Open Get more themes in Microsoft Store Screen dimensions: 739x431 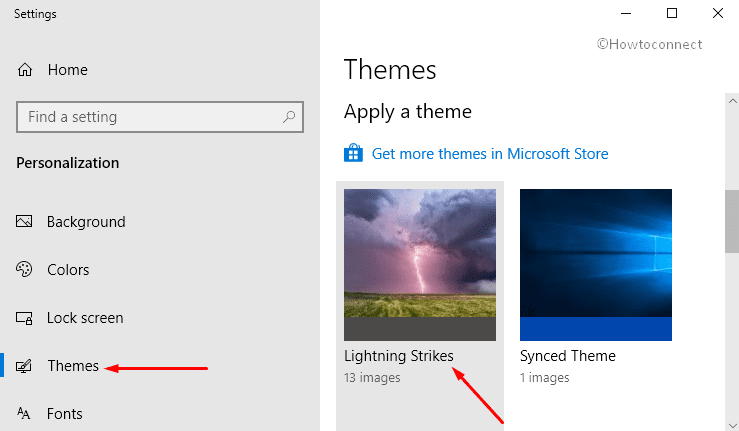pos(490,154)
